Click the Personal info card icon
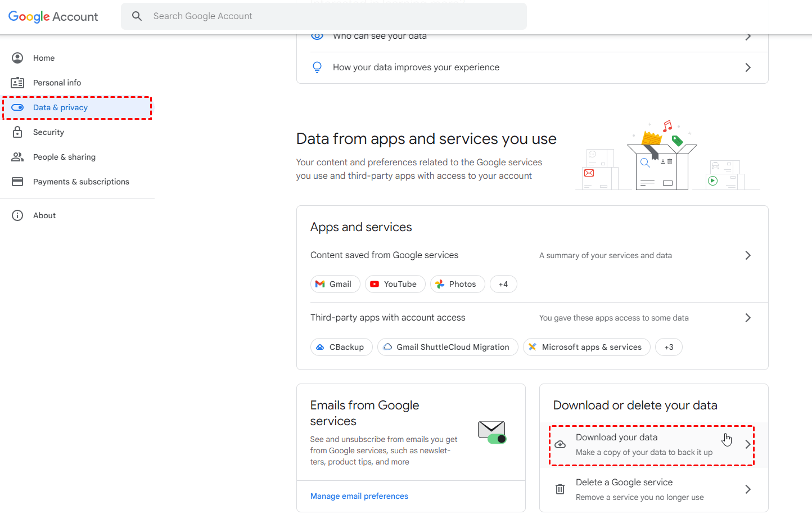Viewport: 812px width, 523px height. pos(17,83)
